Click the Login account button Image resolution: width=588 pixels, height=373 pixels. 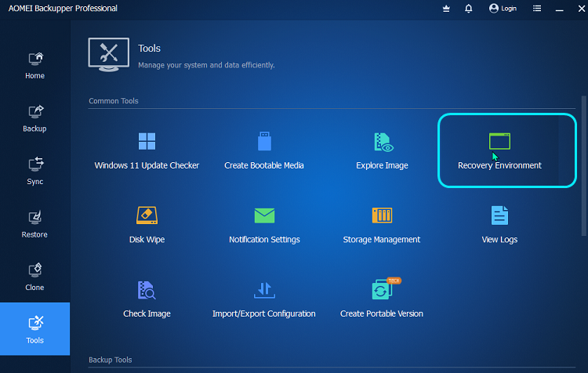pos(503,9)
